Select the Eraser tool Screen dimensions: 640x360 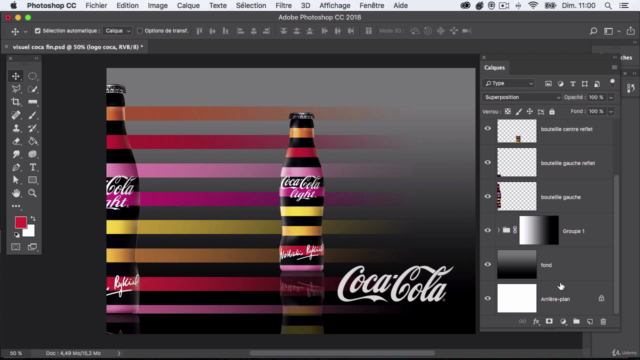[16, 141]
